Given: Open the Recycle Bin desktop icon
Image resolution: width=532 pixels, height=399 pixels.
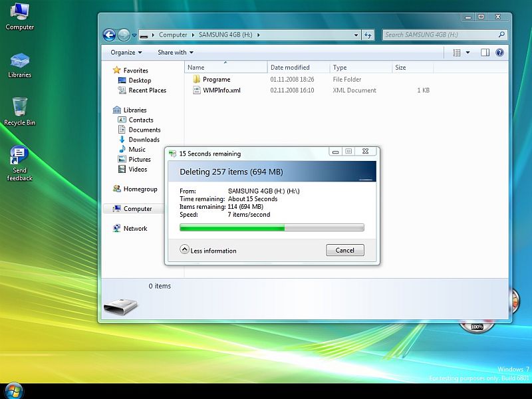Looking at the screenshot, I should [x=19, y=112].
